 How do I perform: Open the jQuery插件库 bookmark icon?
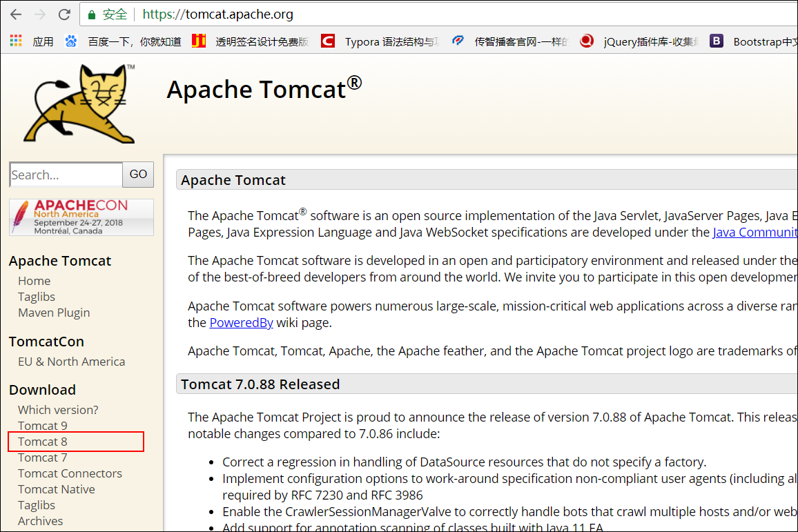(x=586, y=41)
